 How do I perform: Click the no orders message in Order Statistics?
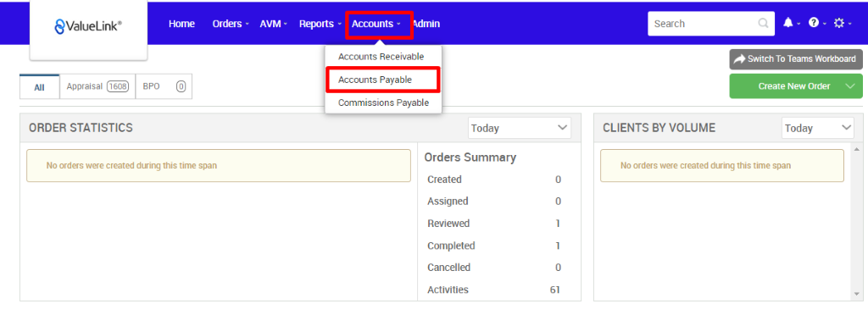[219, 165]
